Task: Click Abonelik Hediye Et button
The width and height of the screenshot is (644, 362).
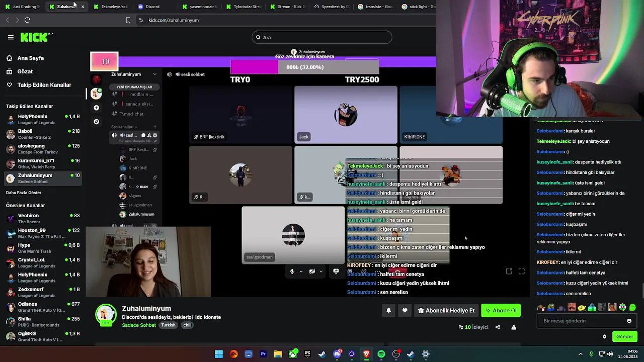Action: point(446,311)
